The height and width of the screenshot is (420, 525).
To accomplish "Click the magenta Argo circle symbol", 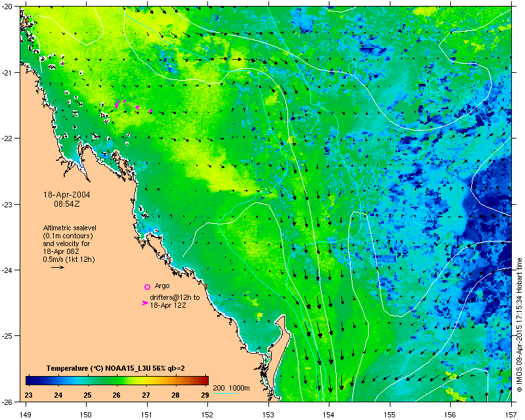I will click(147, 287).
